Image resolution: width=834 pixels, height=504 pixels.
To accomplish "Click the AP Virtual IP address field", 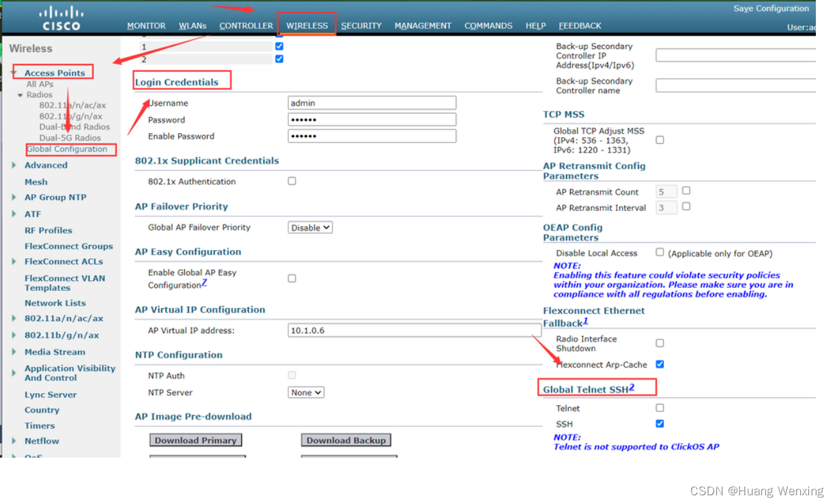I will pyautogui.click(x=415, y=331).
